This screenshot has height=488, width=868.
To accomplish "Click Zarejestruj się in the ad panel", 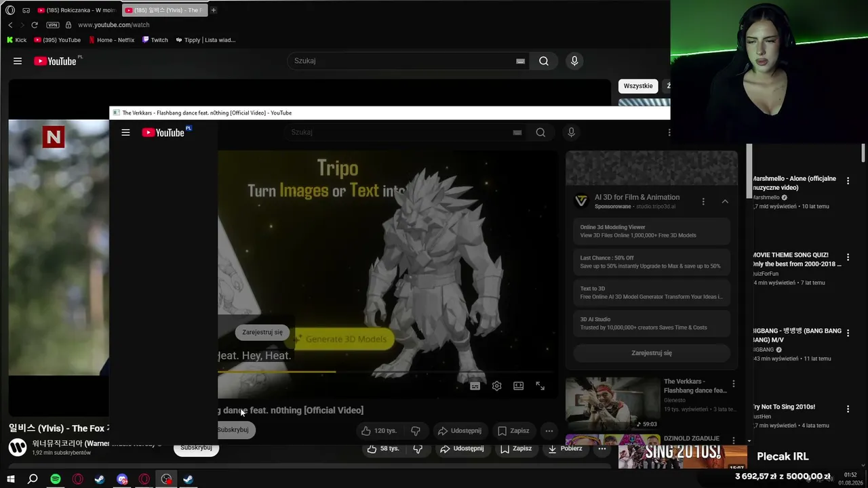I will click(652, 353).
